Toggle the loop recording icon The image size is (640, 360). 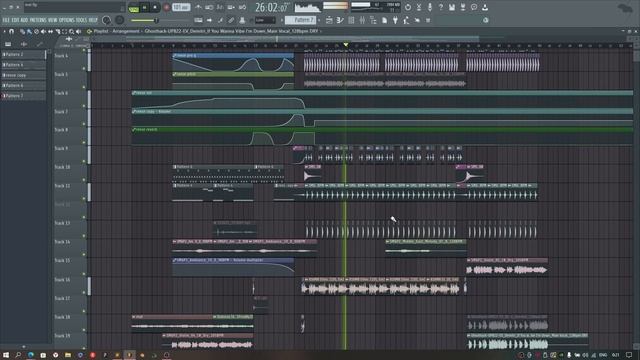(242, 7)
